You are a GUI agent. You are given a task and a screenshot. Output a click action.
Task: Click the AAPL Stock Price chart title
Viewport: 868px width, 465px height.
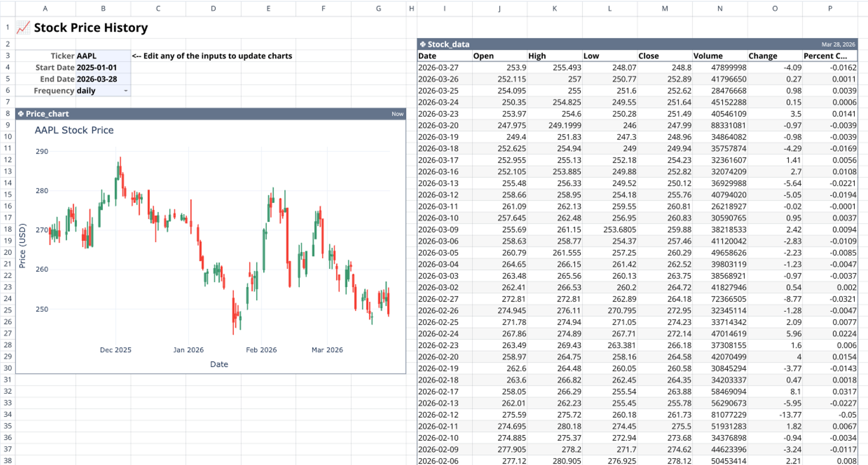74,130
